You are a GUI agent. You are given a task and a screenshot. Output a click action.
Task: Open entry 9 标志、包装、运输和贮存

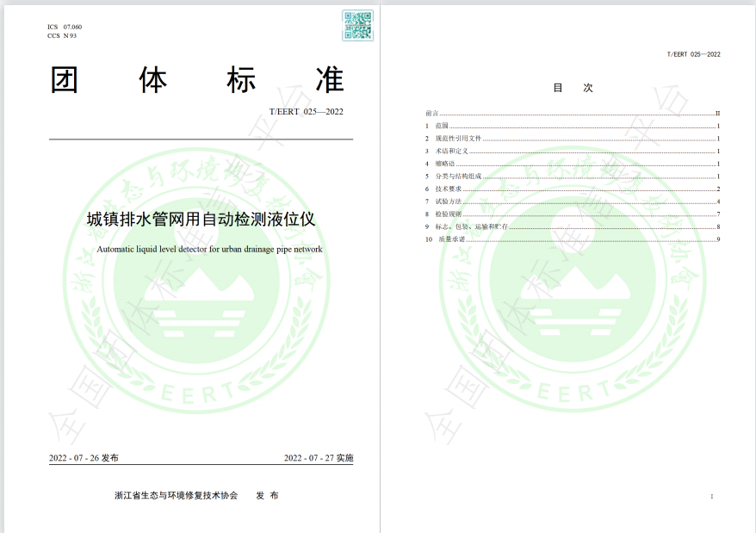click(573, 226)
